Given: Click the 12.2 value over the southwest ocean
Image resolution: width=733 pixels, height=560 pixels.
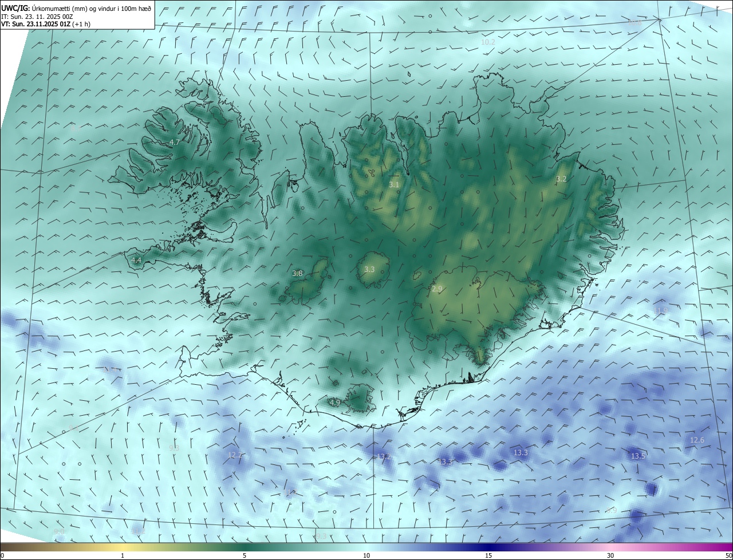Looking at the screenshot, I should coord(235,455).
